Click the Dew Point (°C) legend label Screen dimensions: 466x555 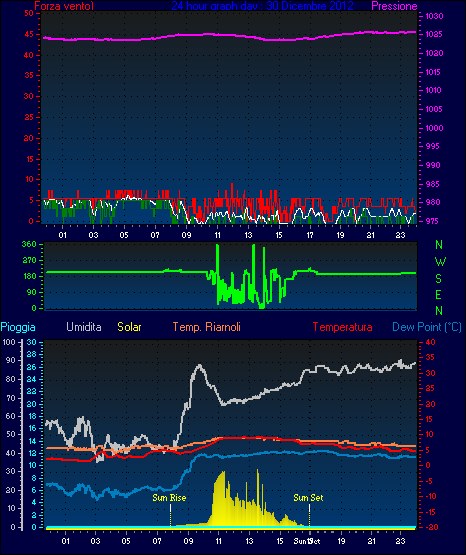[x=427, y=327]
